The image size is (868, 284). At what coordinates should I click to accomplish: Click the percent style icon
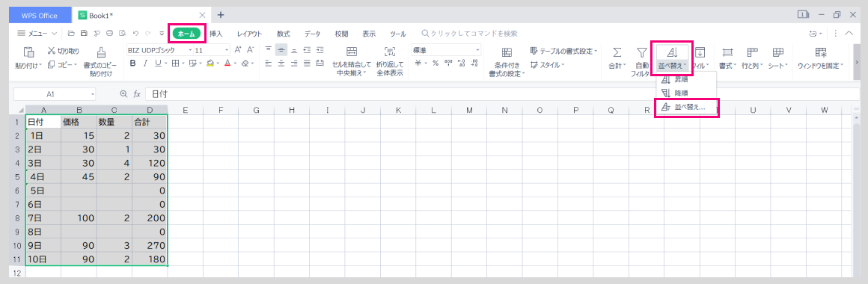[435, 64]
